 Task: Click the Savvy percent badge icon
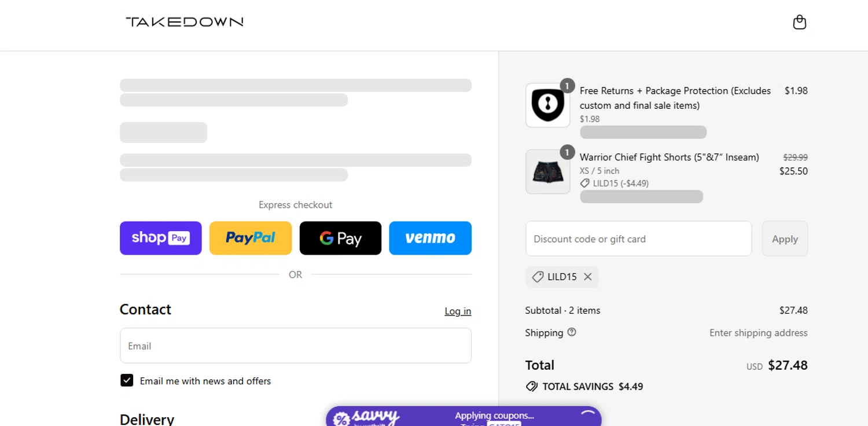coord(341,419)
